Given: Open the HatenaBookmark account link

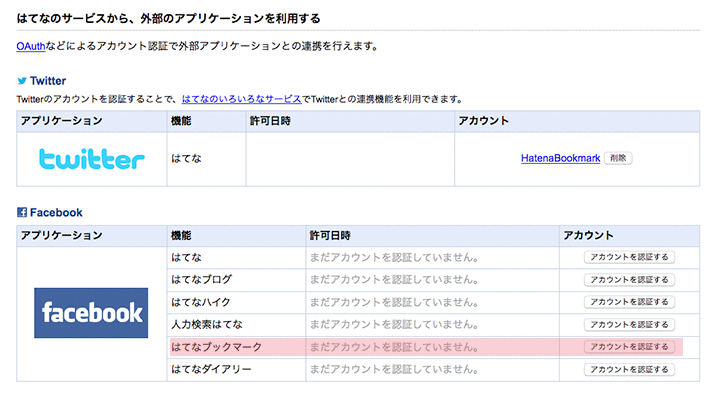Looking at the screenshot, I should [x=560, y=158].
